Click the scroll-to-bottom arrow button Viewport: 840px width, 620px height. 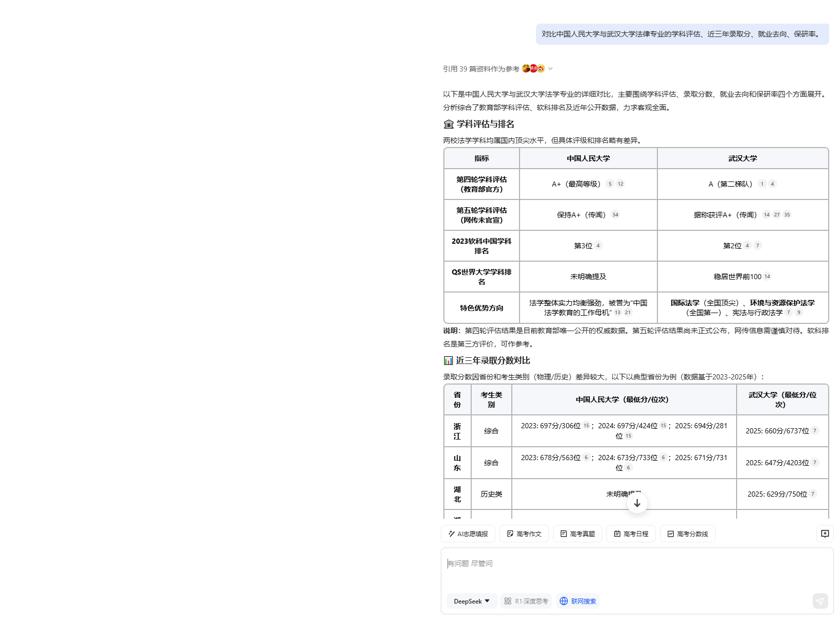coord(637,503)
